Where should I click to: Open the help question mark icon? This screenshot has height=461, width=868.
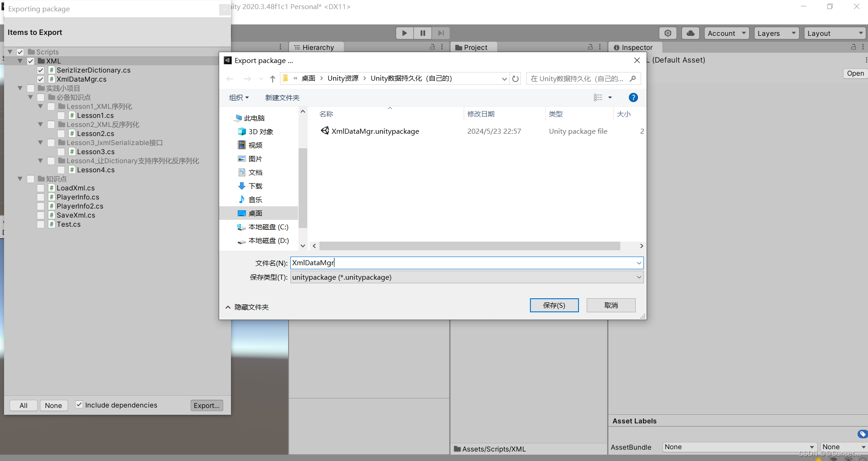[633, 97]
